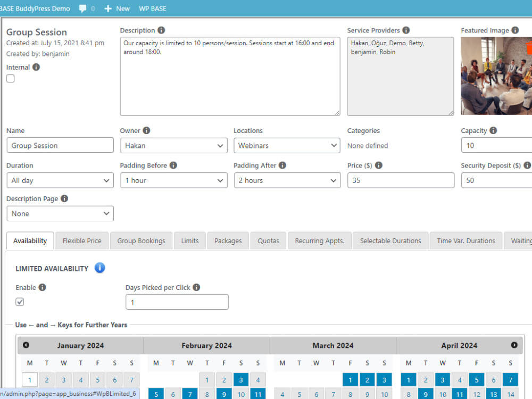This screenshot has height=399, width=532.
Task: Click into the Description text area
Action: (x=230, y=76)
